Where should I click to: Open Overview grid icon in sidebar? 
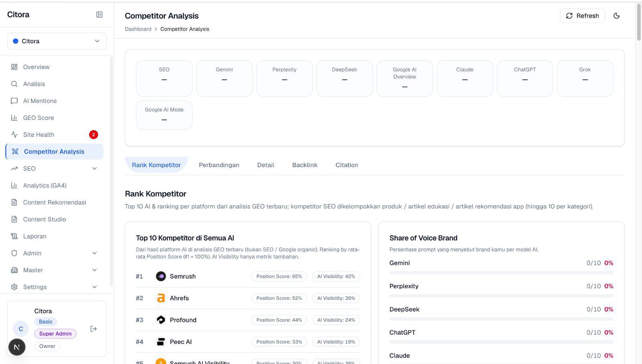point(14,67)
